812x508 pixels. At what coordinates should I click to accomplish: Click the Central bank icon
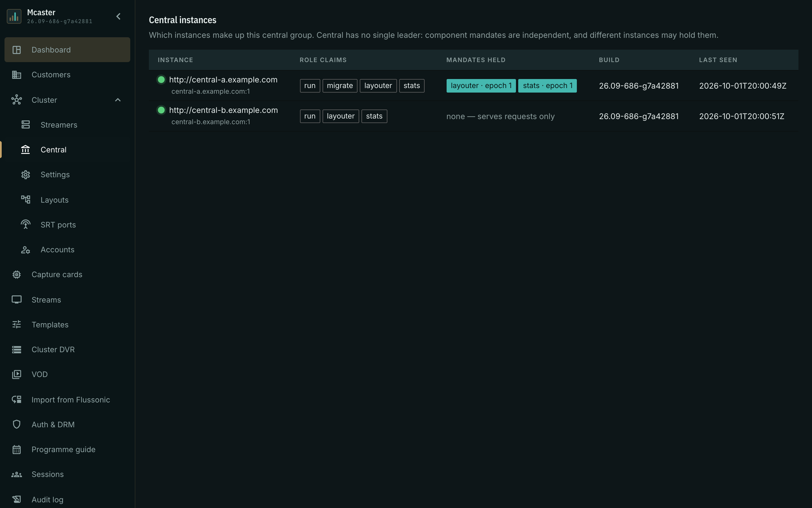click(x=25, y=150)
